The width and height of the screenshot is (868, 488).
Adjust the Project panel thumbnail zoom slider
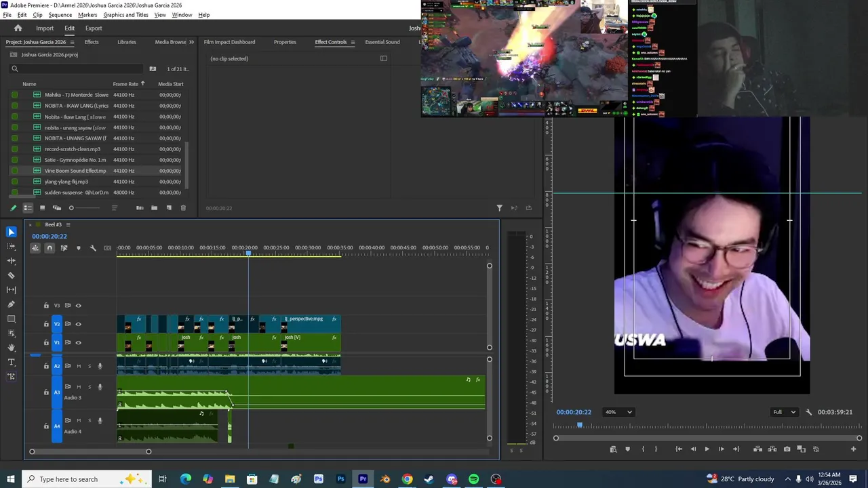click(85, 208)
